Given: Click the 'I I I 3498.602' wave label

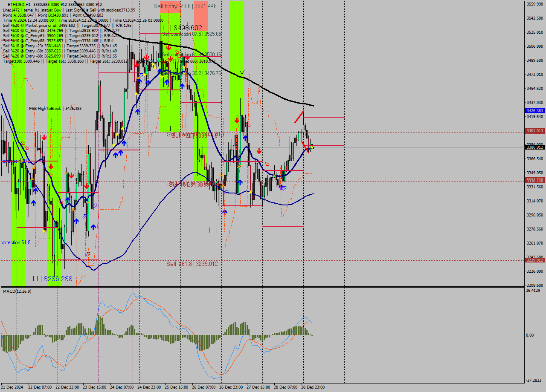Looking at the screenshot, I should [182, 27].
